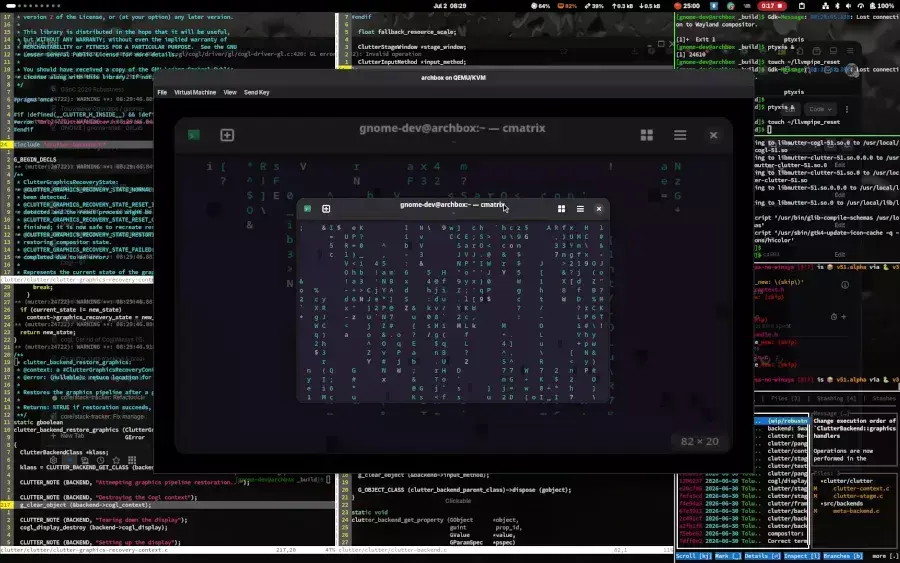The image size is (900, 563).
Task: Switch to the 'Stashing [4]' tab
Action: (836, 398)
